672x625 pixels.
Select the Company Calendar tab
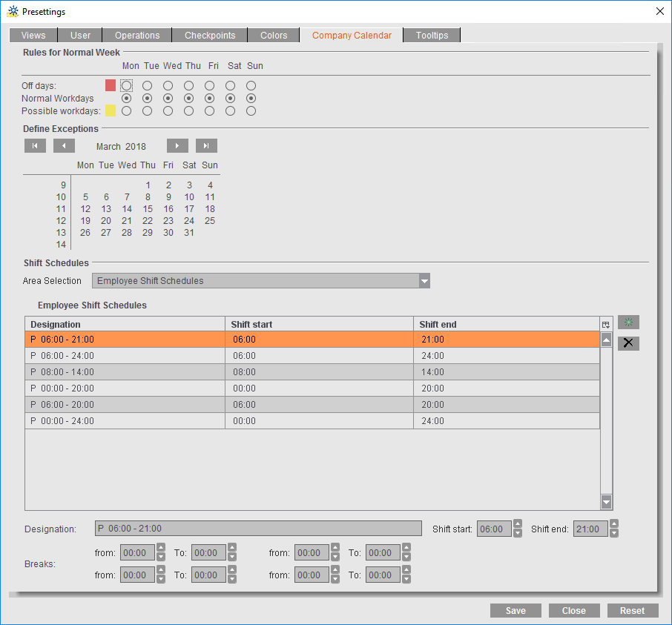pos(352,35)
